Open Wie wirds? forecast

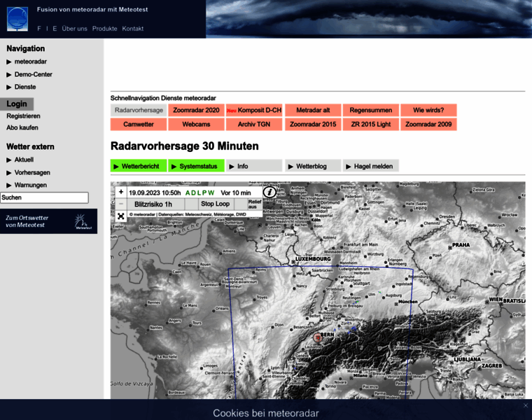(x=428, y=111)
